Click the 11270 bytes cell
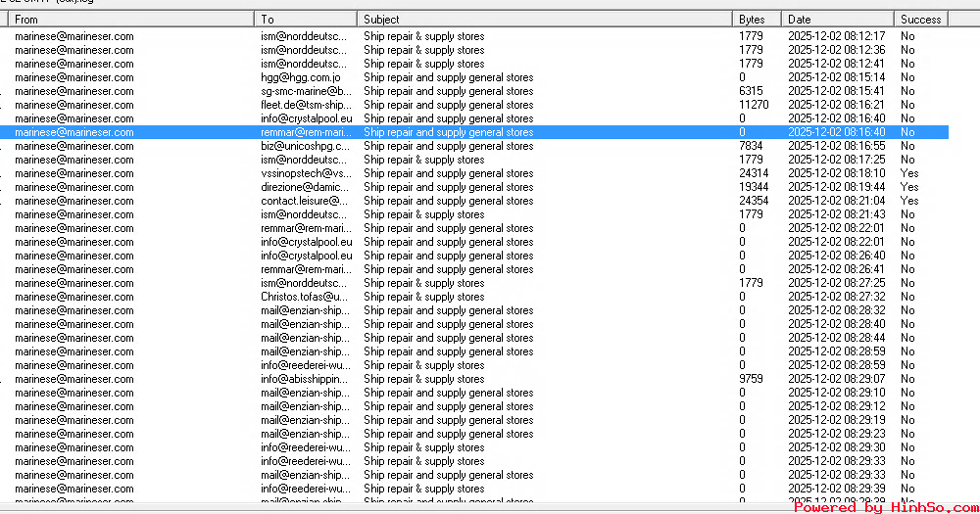 point(754,105)
